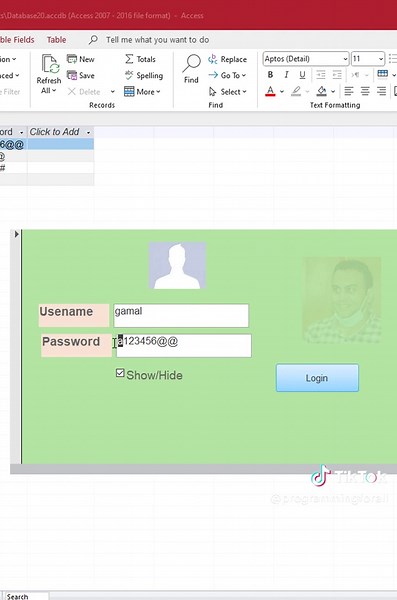The width and height of the screenshot is (397, 600).
Task: Open the font color dropdown arrow
Action: tap(282, 92)
